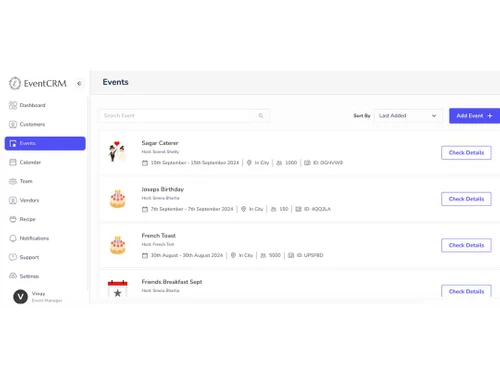
Task: Click the ID card icon for French Toast
Action: point(291,255)
